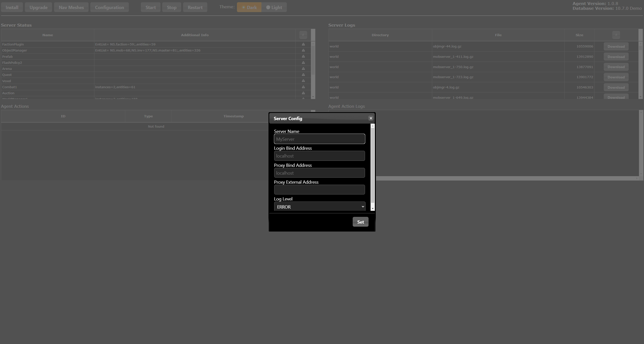Screen dimensions: 644x344
Task: Click the Server Name input field
Action: 319,139
